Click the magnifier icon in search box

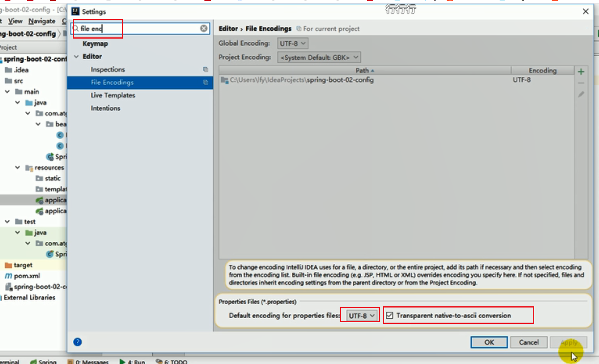point(76,28)
